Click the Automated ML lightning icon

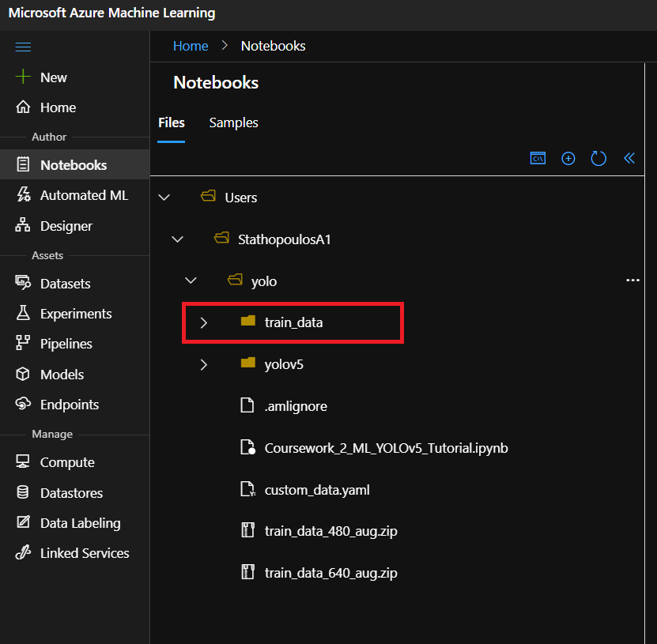point(24,194)
